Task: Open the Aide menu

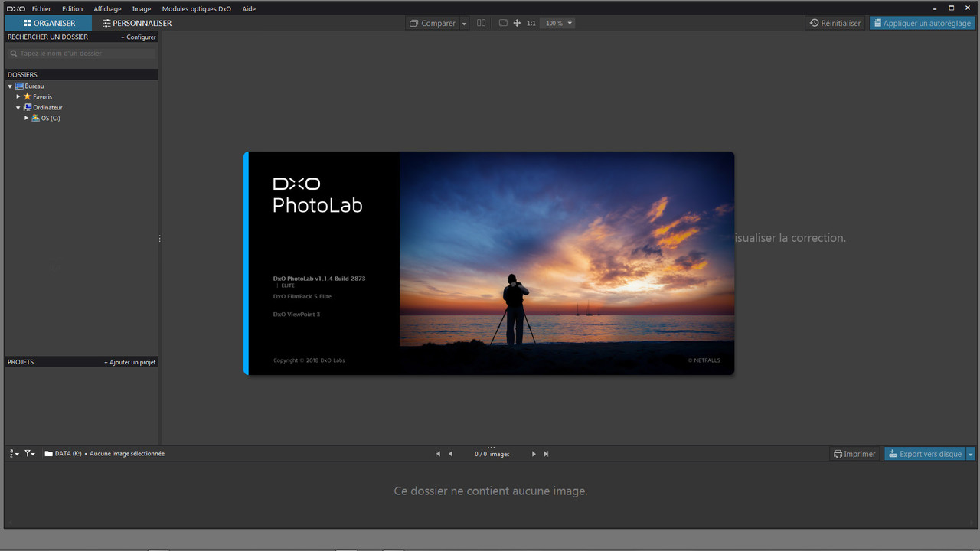Action: (x=249, y=9)
